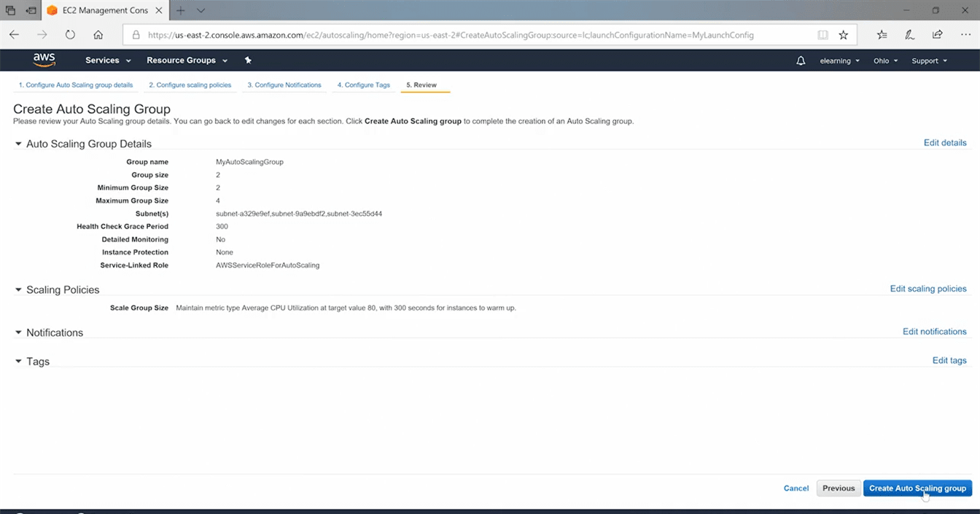Open the Ohio region selector

click(885, 61)
